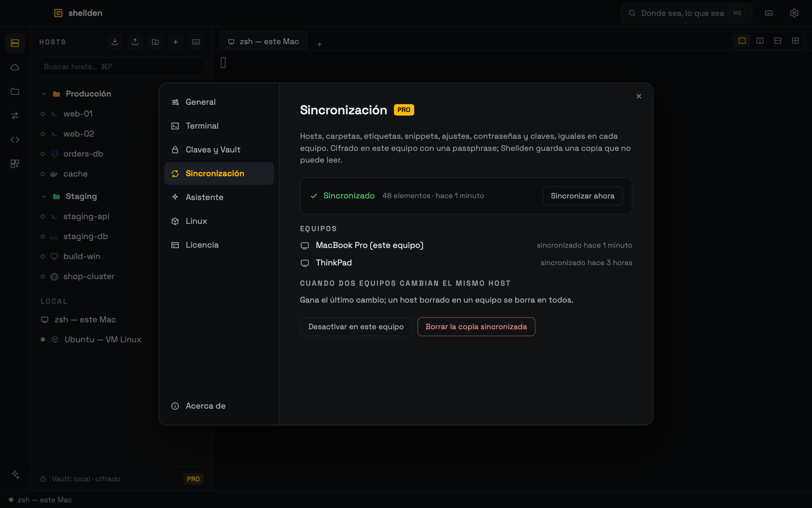Click ThinkPad in the Equipos list
The image size is (812, 508).
click(334, 263)
